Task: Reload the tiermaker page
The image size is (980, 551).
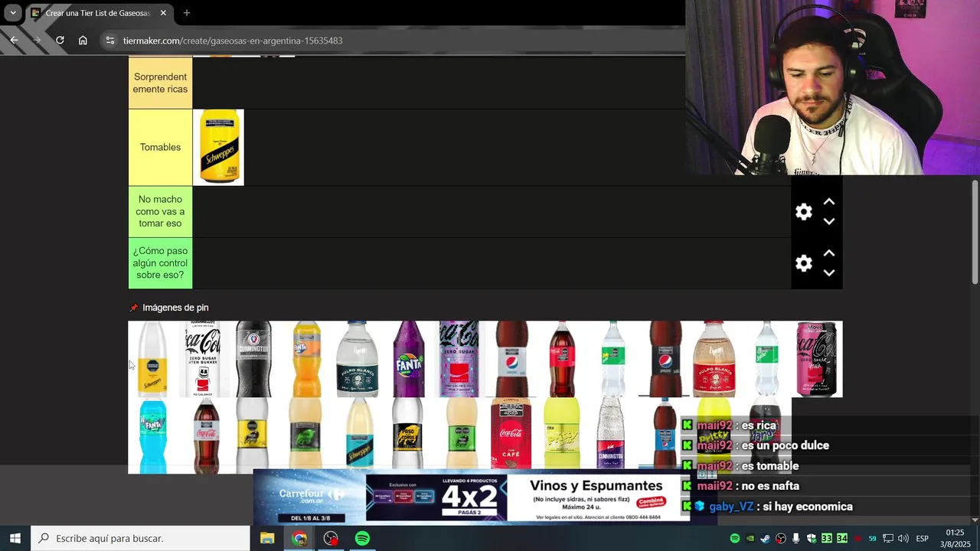Action: tap(60, 41)
